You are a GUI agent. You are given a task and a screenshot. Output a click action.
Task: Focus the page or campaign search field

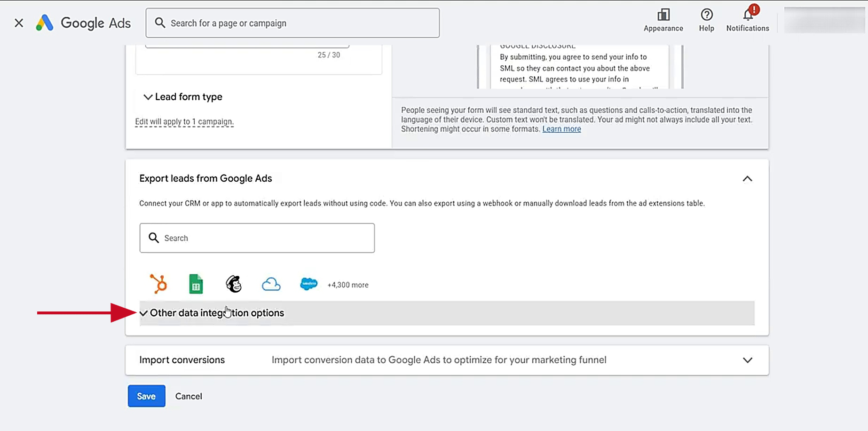click(x=292, y=23)
